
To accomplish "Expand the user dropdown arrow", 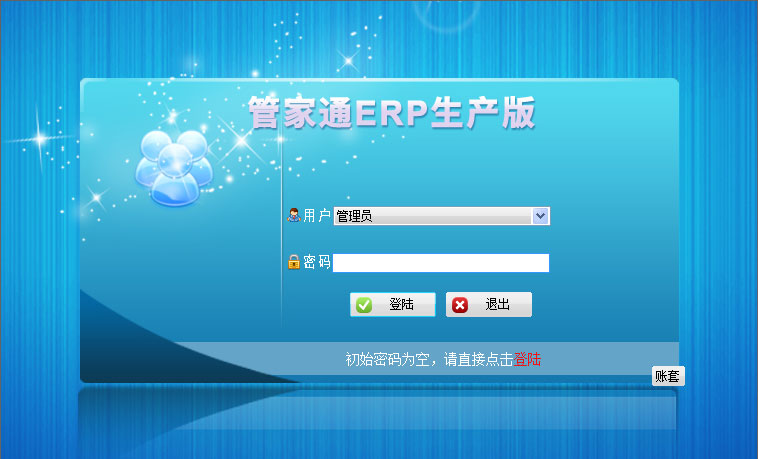I will pyautogui.click(x=540, y=215).
